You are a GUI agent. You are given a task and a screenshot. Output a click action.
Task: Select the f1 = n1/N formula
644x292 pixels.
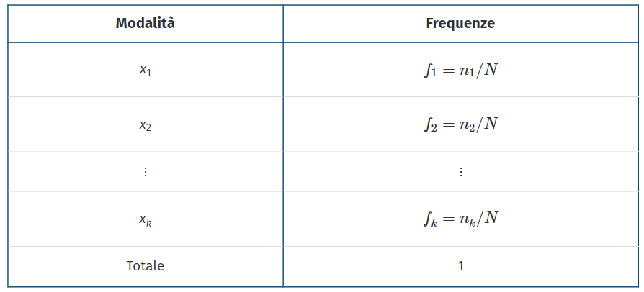(x=460, y=70)
